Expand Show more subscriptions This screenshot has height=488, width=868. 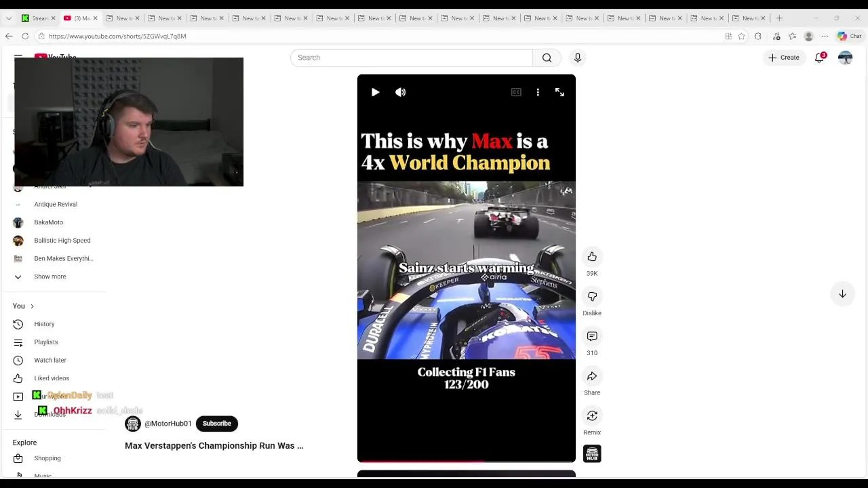click(50, 277)
